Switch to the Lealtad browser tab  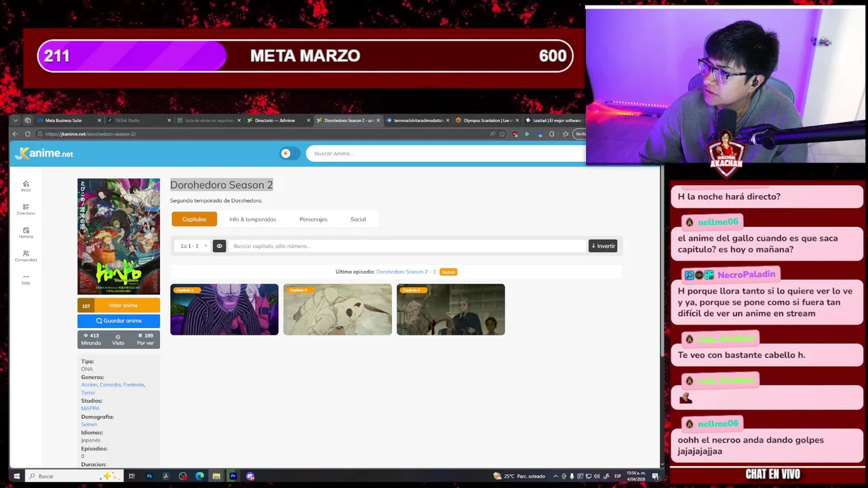[x=555, y=120]
